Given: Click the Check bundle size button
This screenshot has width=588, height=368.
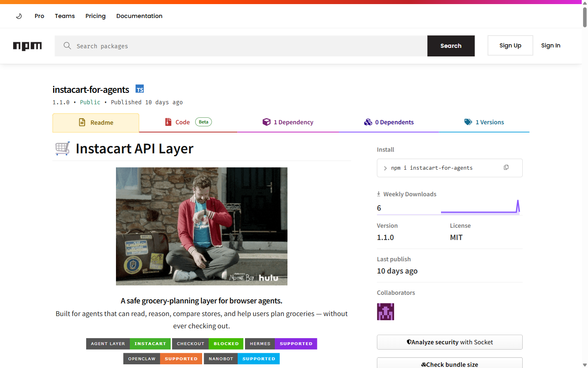Looking at the screenshot, I should (450, 363).
